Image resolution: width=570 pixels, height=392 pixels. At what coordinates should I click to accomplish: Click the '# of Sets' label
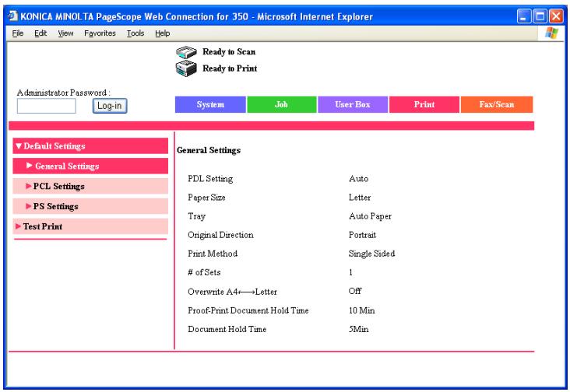tap(204, 272)
